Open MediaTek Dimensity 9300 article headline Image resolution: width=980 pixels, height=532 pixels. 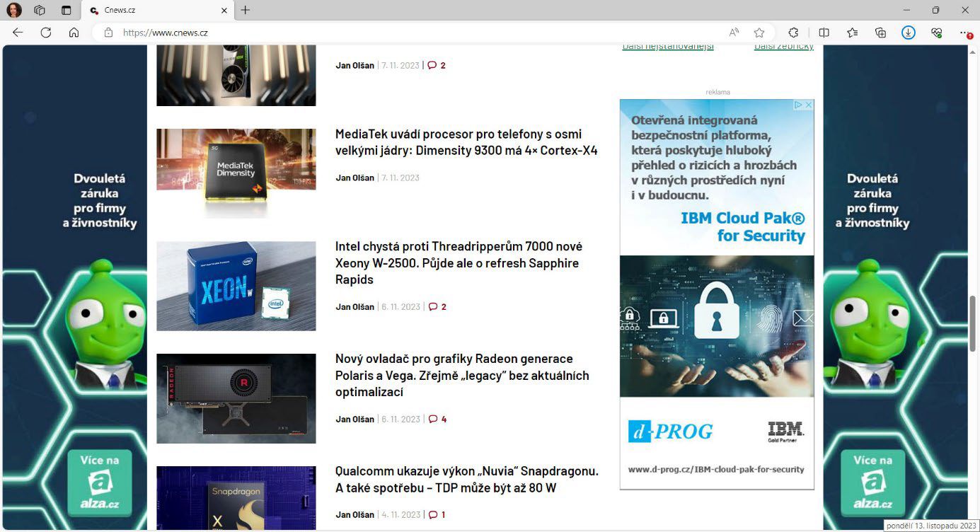466,142
